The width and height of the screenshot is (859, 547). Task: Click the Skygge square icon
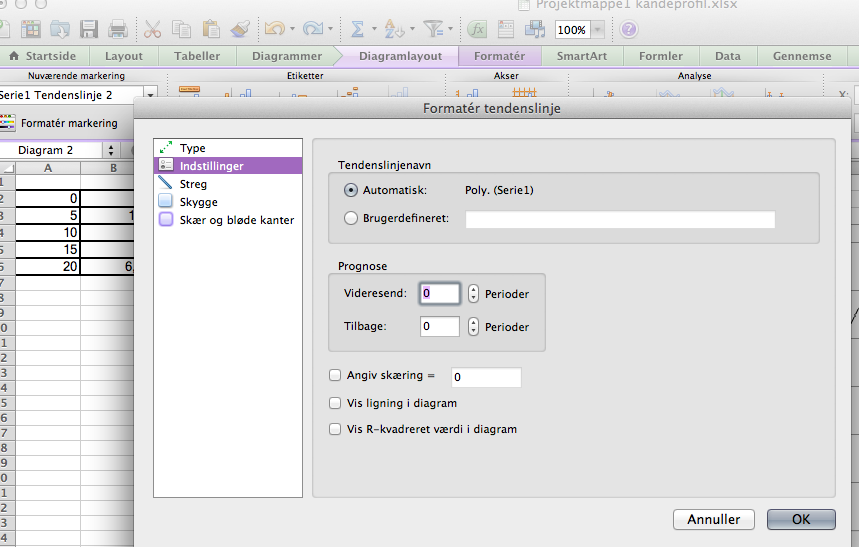tap(165, 201)
